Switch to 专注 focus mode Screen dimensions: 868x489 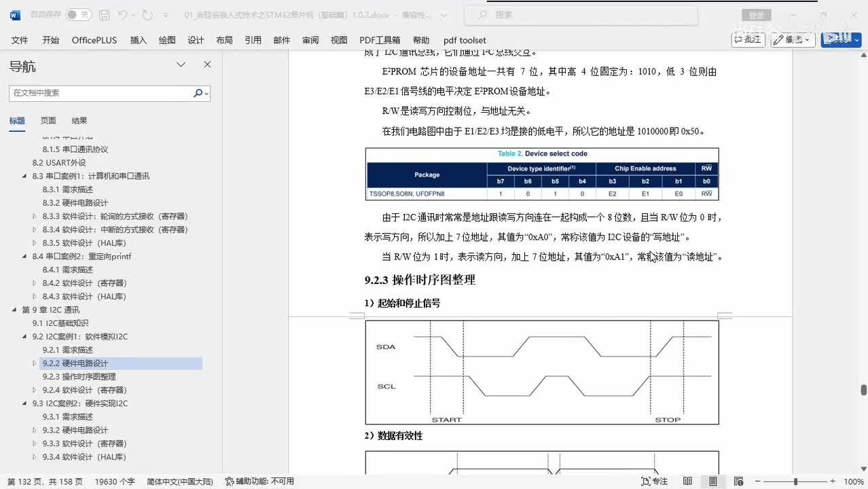click(655, 482)
